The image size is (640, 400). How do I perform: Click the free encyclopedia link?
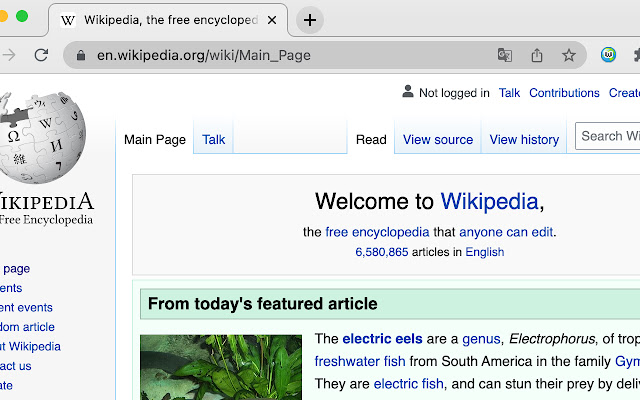point(377,232)
